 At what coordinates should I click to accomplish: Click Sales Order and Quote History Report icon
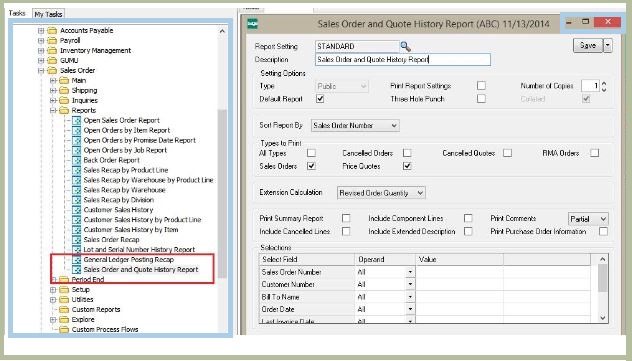coord(77,269)
